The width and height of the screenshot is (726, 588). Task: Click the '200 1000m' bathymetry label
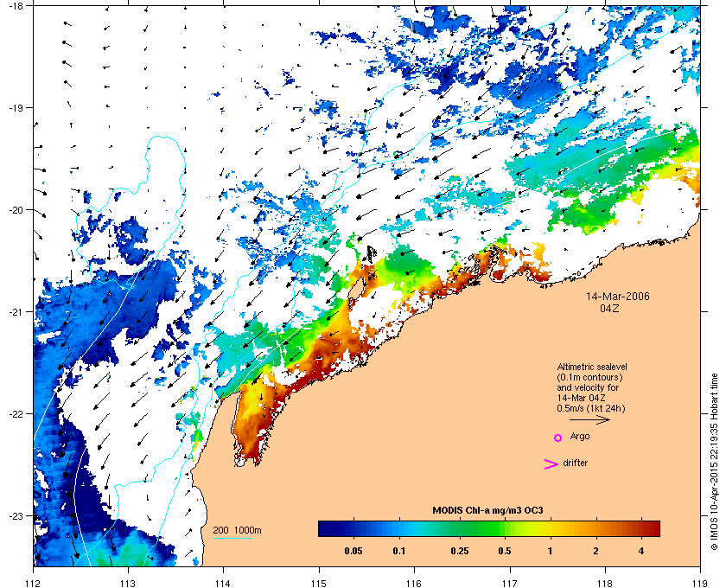click(x=237, y=530)
